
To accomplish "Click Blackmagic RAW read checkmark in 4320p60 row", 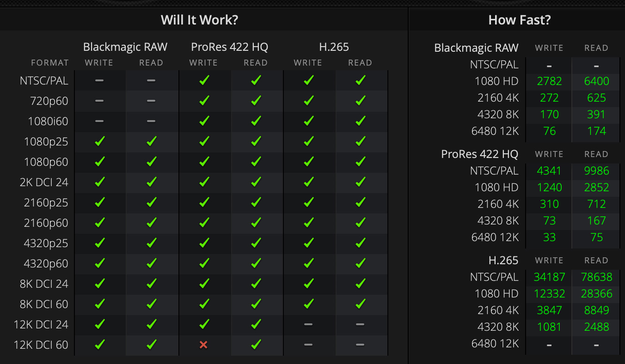I will (x=152, y=263).
